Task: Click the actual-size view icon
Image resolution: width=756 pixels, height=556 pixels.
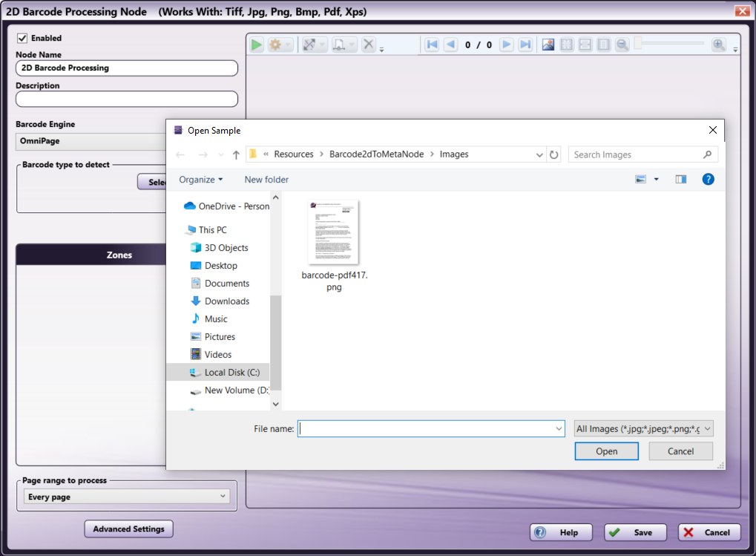Action: coord(603,45)
